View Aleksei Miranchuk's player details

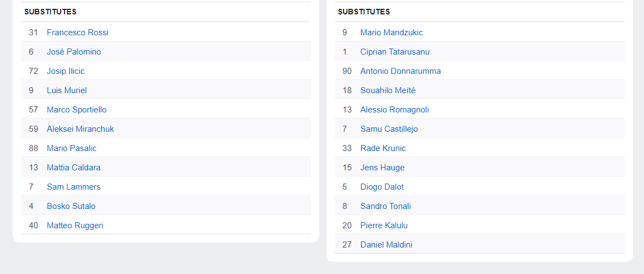pos(80,129)
